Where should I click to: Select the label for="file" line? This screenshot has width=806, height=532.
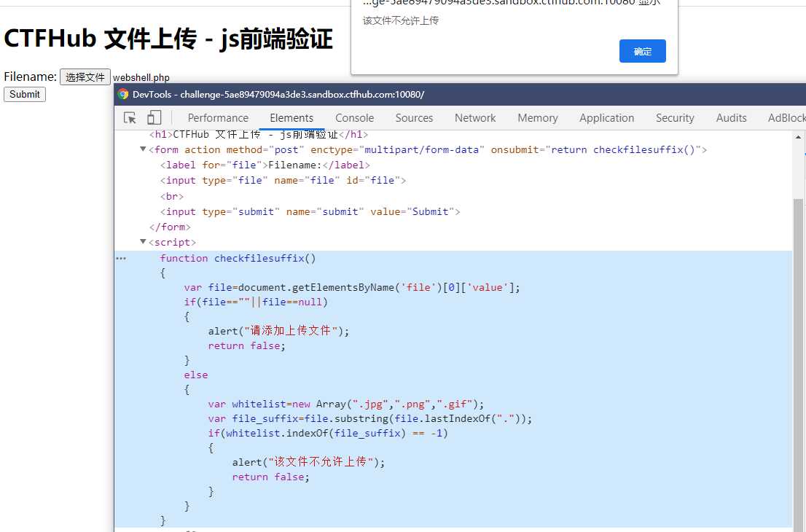(x=265, y=165)
